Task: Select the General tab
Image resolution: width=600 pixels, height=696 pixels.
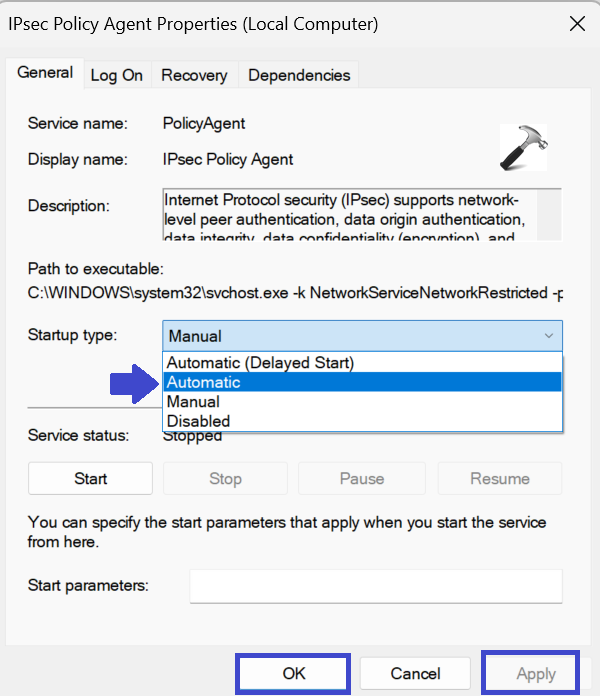Action: click(x=45, y=73)
